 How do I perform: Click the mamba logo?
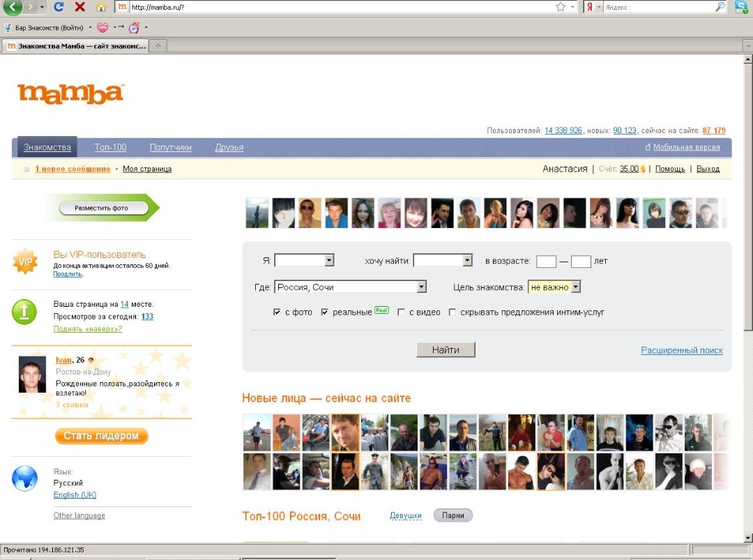click(x=70, y=93)
